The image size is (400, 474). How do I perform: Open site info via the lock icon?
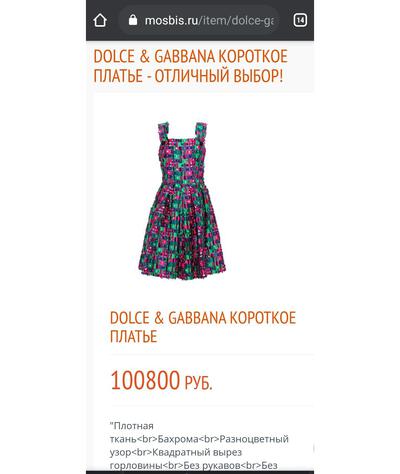click(x=133, y=20)
